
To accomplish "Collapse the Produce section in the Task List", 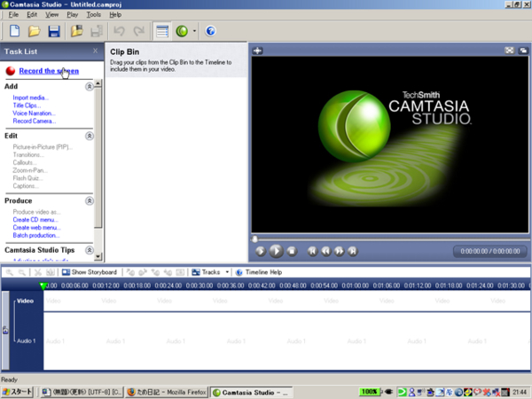I will (x=90, y=201).
